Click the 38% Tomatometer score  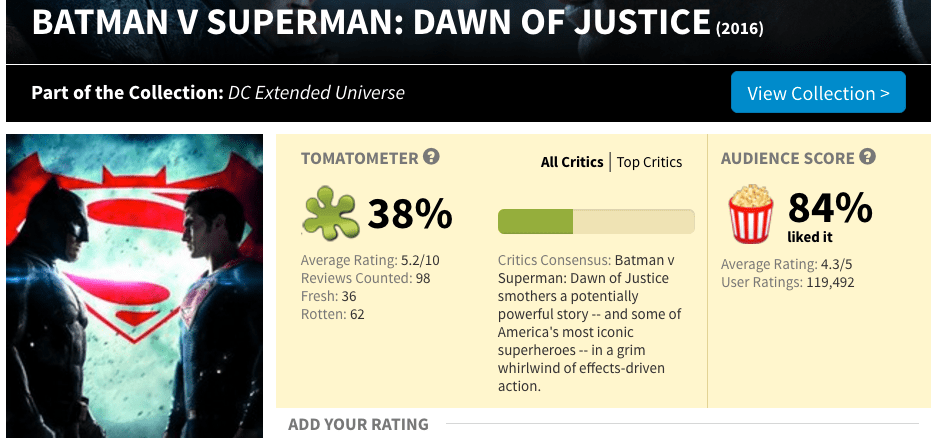410,214
